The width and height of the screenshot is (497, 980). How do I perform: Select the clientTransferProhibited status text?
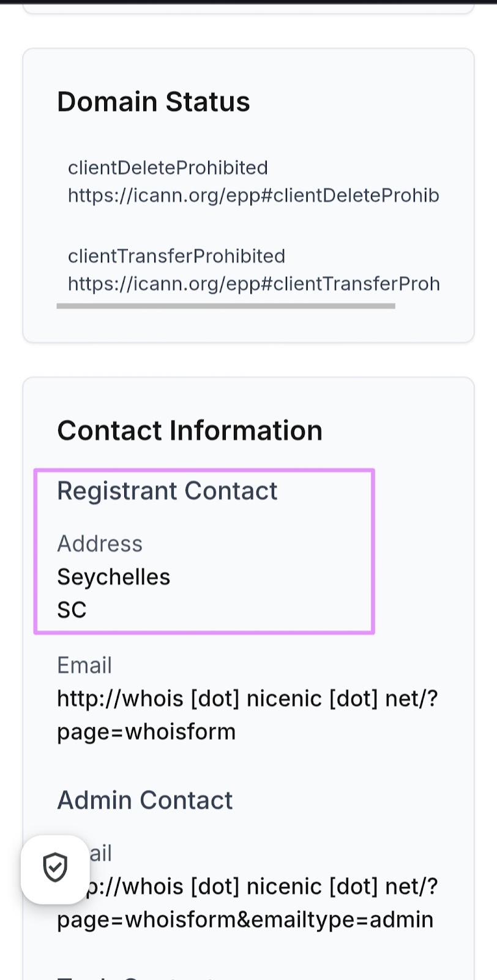point(176,256)
